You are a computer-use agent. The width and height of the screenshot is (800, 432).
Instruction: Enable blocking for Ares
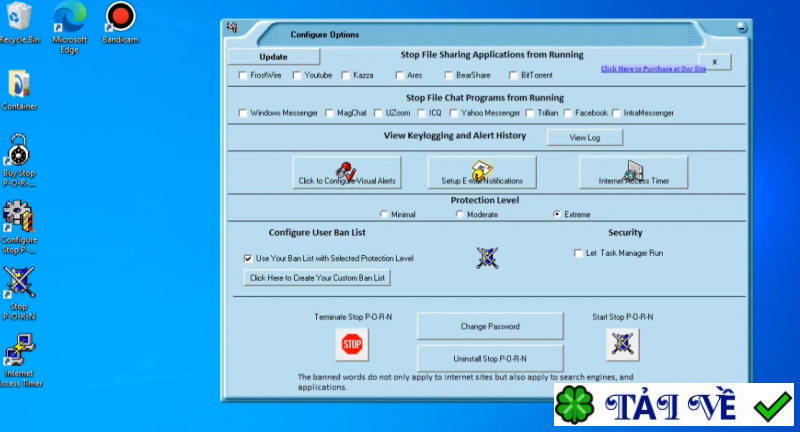(399, 75)
